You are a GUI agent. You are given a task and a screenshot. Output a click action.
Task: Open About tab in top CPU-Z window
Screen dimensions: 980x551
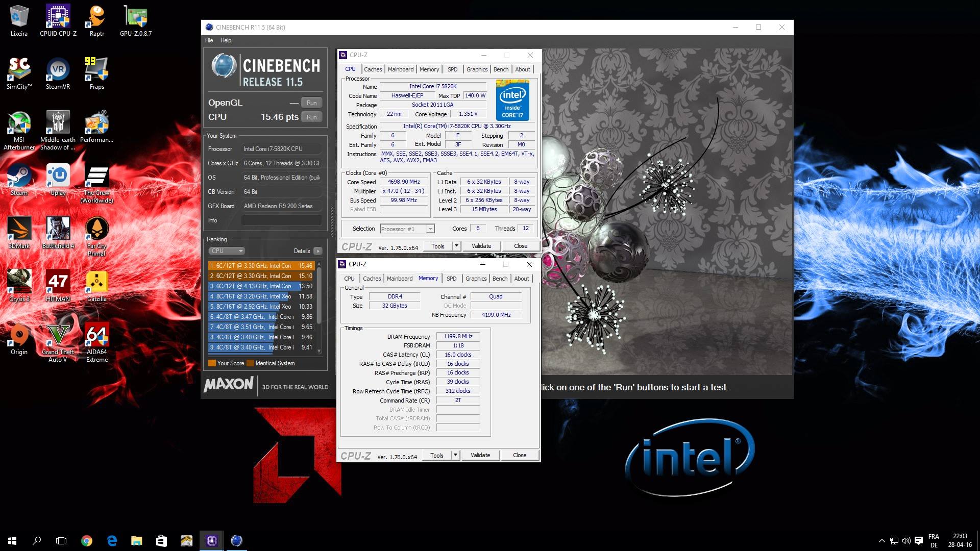[523, 69]
